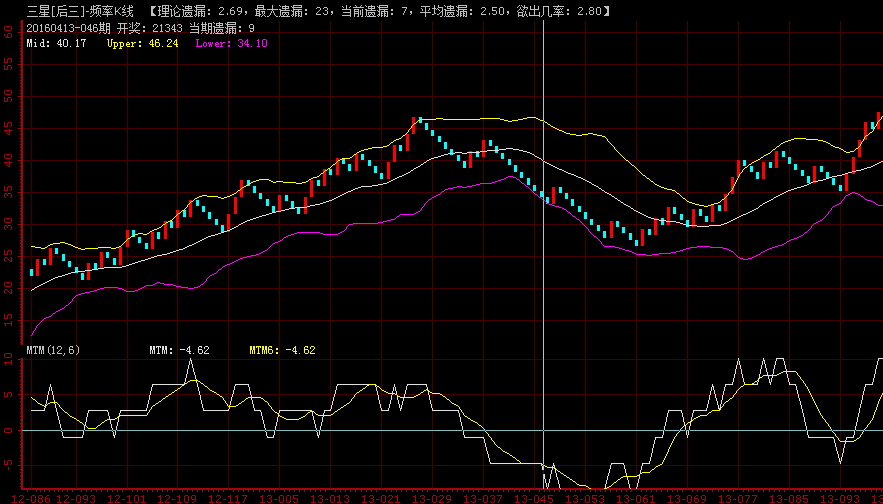Click the 理论遗漏: 2.69 statistic in header
This screenshot has width=883, height=504.
pyautogui.click(x=211, y=11)
